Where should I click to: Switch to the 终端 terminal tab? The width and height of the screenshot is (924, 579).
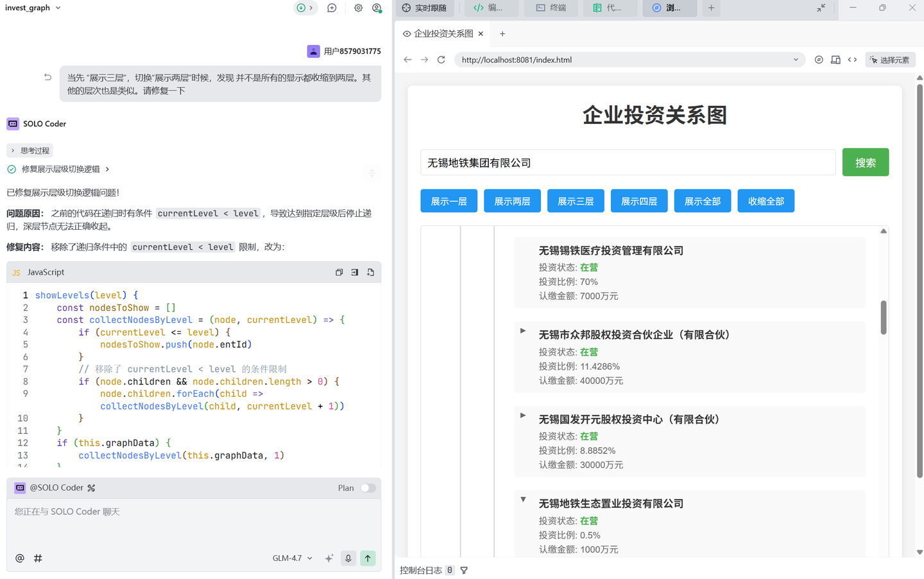[551, 8]
